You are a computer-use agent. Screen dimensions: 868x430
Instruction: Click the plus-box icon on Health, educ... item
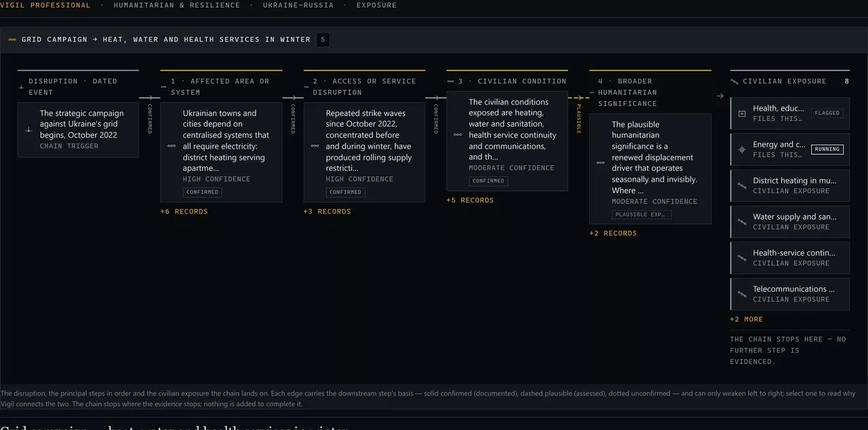coord(742,113)
